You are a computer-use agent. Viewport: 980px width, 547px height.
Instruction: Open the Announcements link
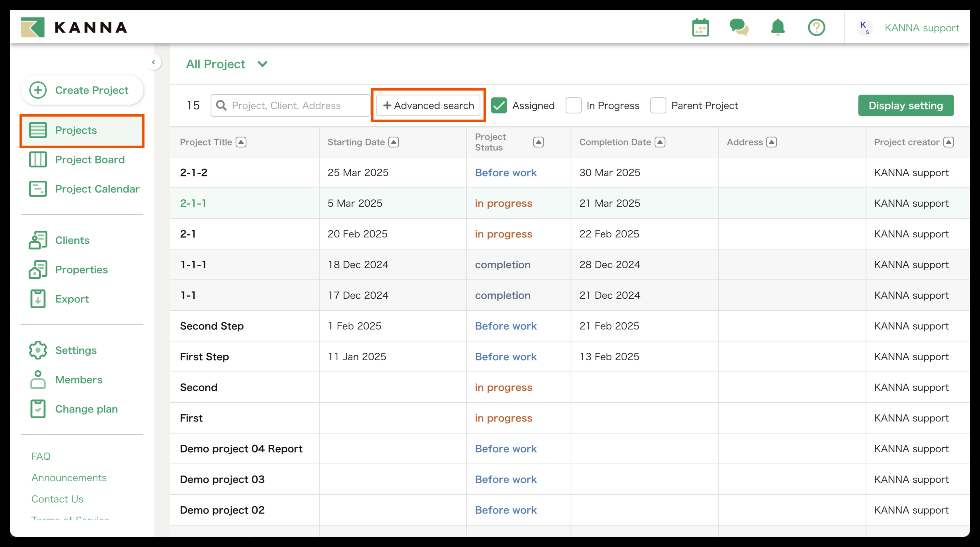point(69,478)
